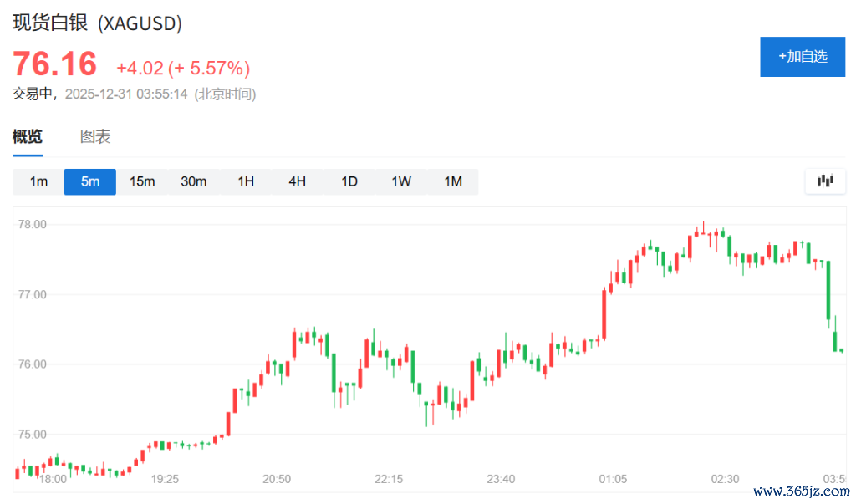Switch chart to 1H interval
The image size is (856, 504).
pos(246,181)
